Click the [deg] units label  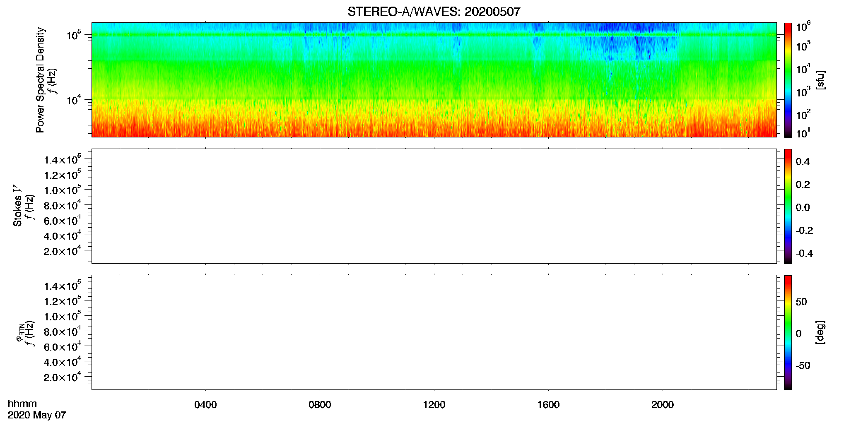point(820,332)
